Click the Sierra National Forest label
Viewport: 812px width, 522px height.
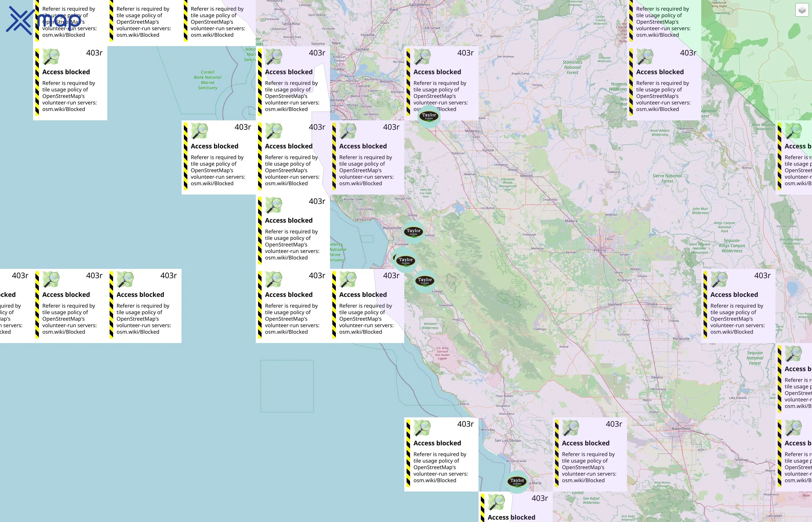pyautogui.click(x=667, y=178)
